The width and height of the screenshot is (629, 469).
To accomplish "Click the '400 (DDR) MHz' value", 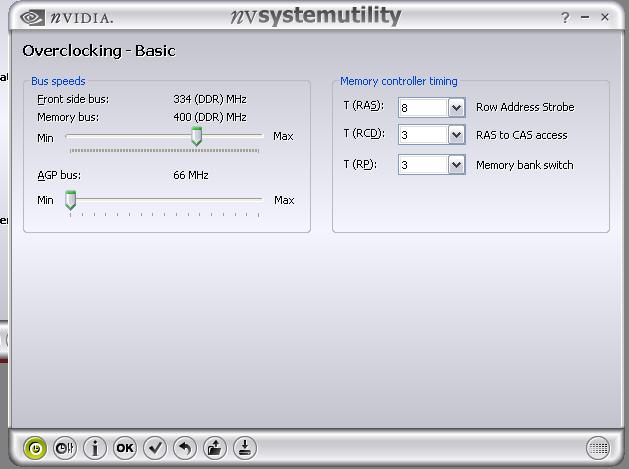I will (210, 117).
